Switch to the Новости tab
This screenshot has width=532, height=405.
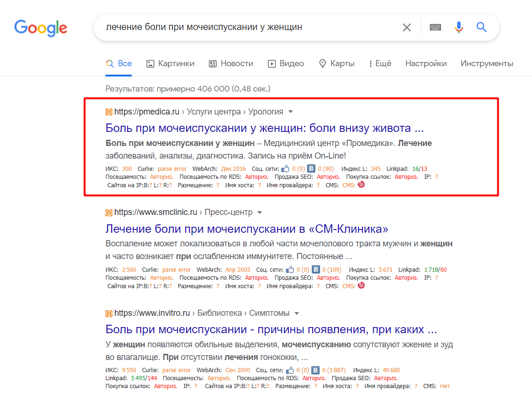tap(231, 63)
